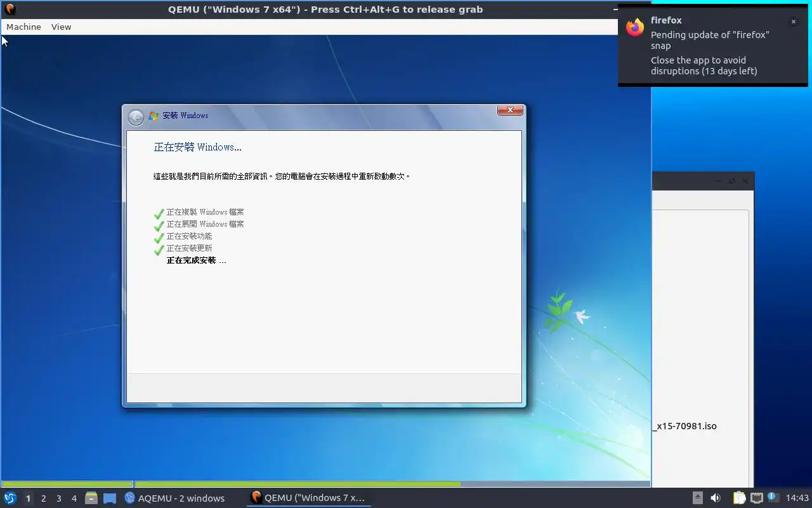Switch to workspace 3

pos(58,498)
